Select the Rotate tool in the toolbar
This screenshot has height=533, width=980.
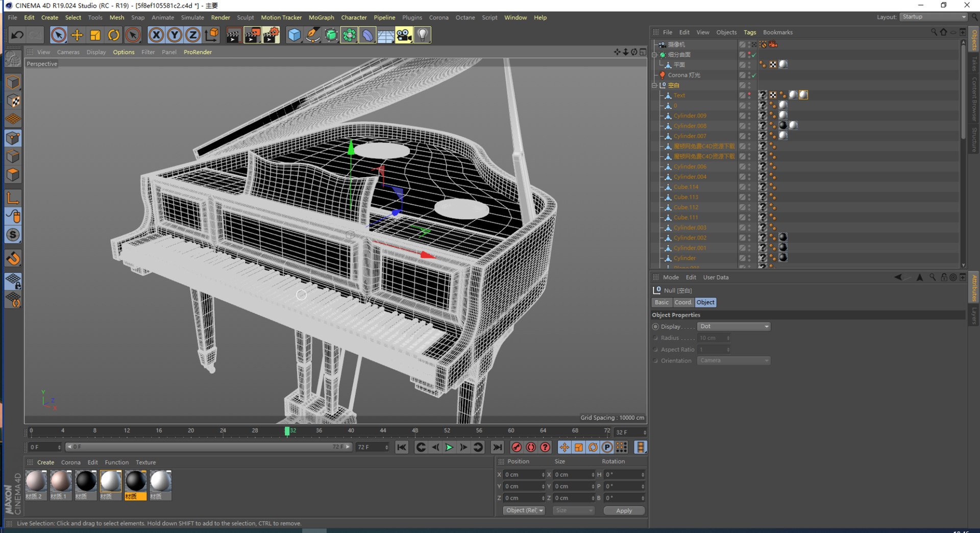113,35
